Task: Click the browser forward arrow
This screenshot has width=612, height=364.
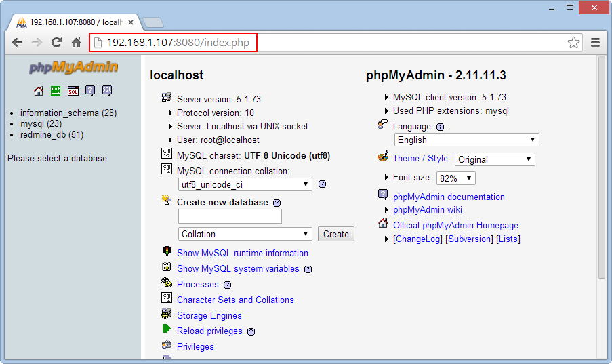Action: [37, 42]
